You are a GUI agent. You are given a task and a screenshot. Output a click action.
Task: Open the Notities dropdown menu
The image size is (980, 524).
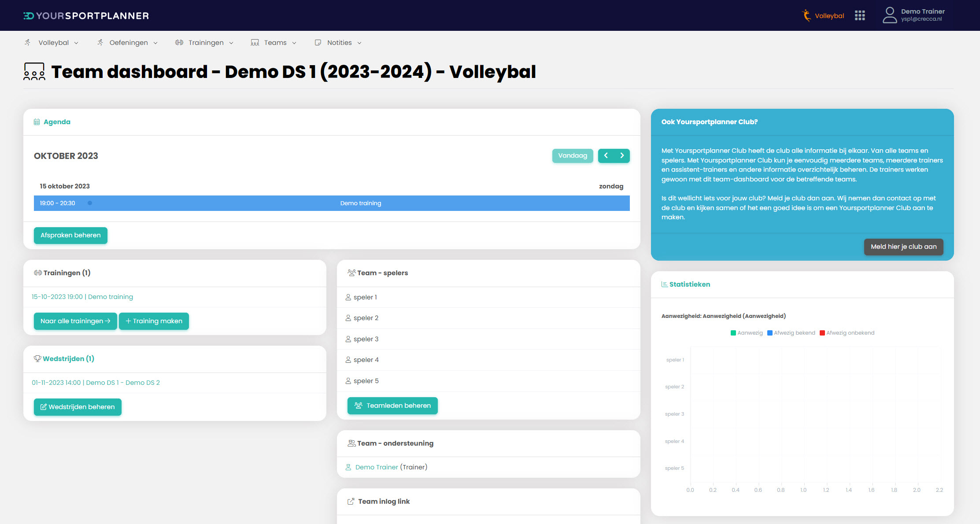click(339, 43)
